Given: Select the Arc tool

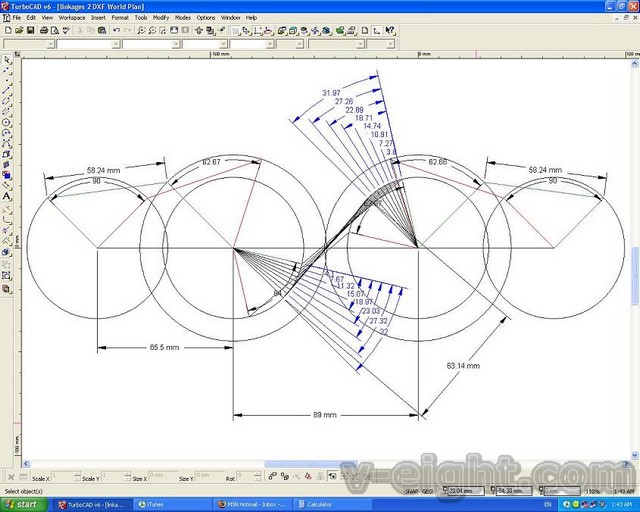Looking at the screenshot, I should click(x=6, y=133).
